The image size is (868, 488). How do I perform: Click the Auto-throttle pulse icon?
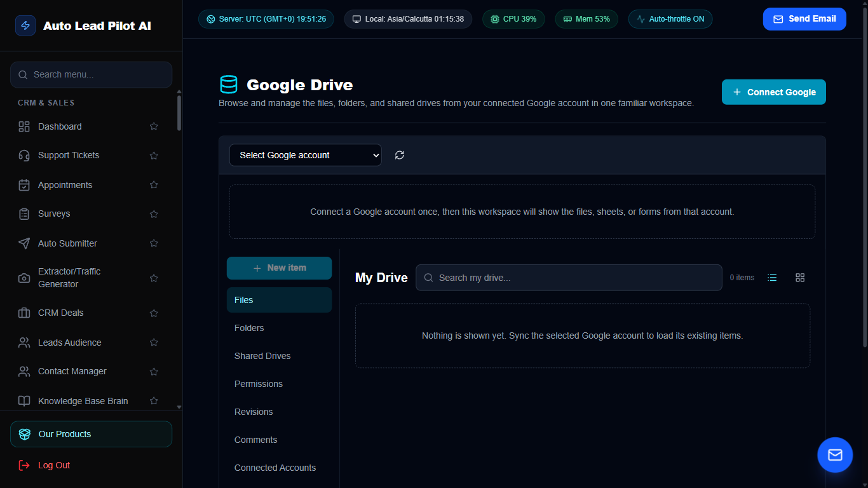pyautogui.click(x=641, y=19)
